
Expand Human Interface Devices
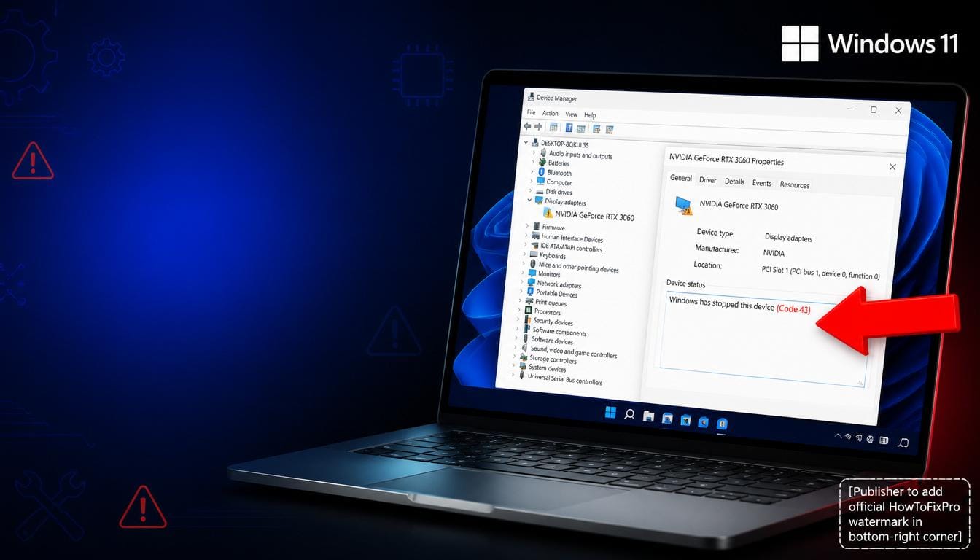pos(526,236)
